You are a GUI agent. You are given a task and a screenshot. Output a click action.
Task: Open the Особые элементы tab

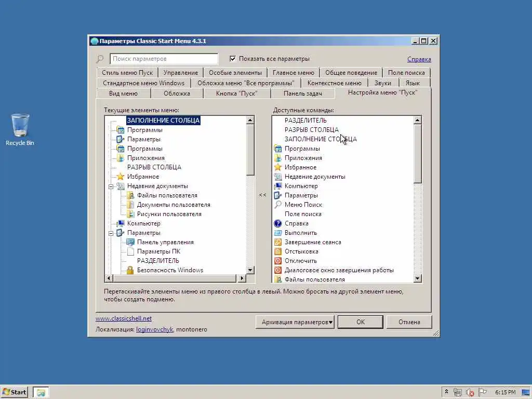pos(235,73)
